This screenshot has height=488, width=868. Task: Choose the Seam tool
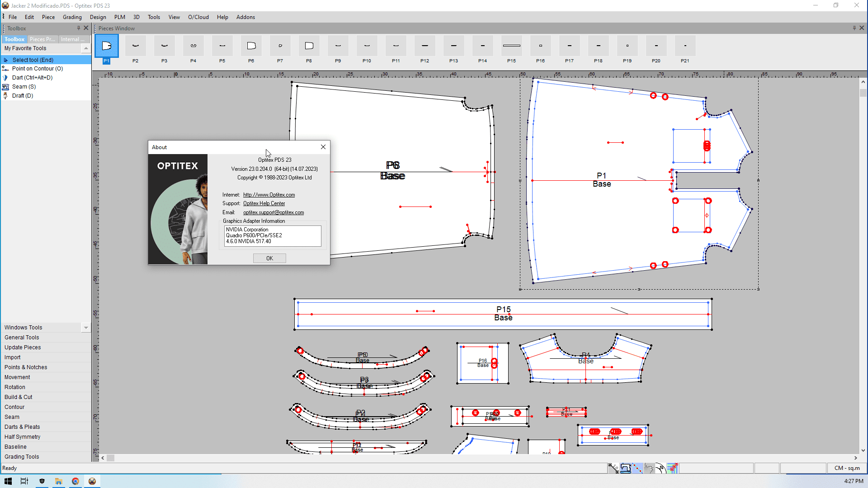(24, 87)
